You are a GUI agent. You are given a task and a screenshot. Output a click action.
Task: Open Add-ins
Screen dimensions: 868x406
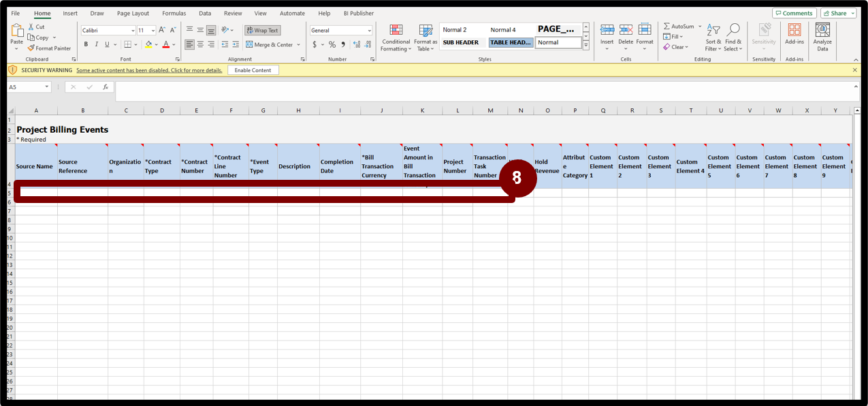click(794, 34)
